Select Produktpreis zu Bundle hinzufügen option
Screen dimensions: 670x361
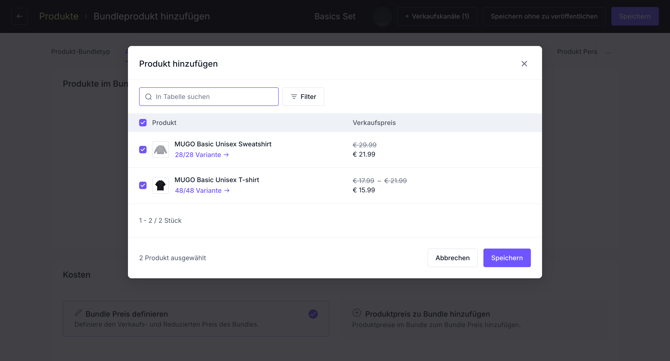[473, 318]
